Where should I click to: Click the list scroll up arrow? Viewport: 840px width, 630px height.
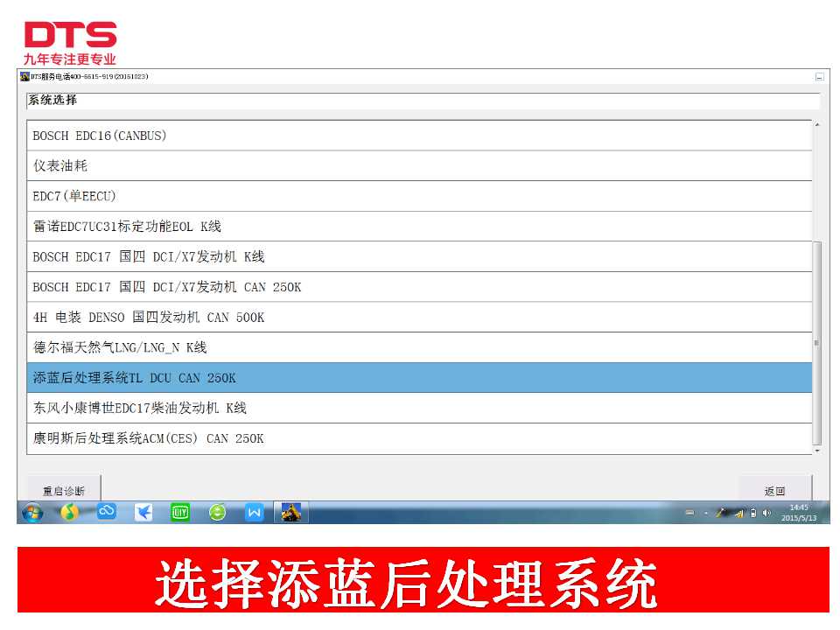[x=817, y=125]
